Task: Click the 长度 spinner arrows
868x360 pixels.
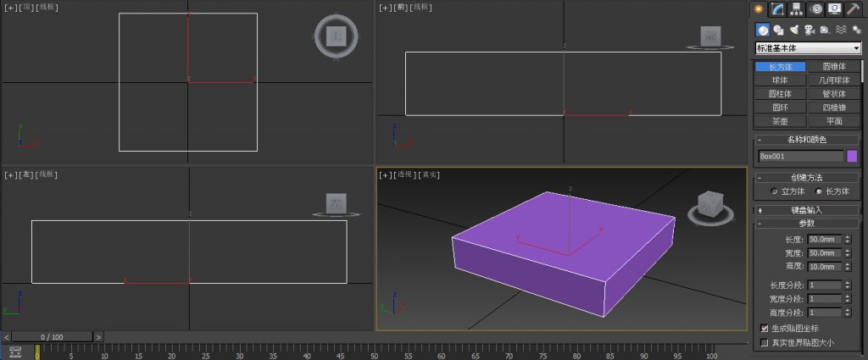Action: click(847, 240)
